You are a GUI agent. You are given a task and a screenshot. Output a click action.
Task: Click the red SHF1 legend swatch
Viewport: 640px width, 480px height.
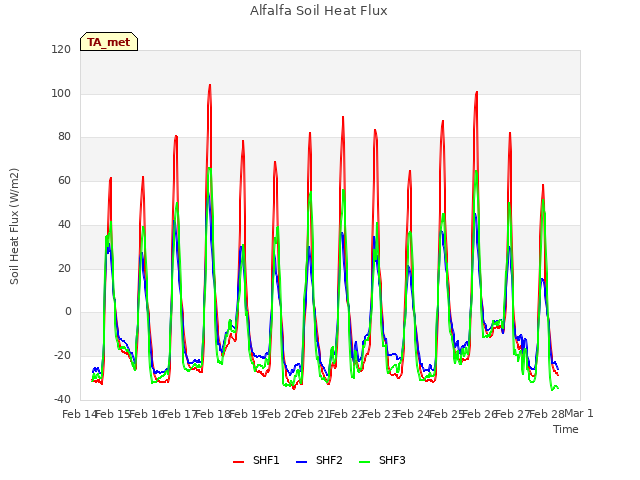pyautogui.click(x=238, y=462)
